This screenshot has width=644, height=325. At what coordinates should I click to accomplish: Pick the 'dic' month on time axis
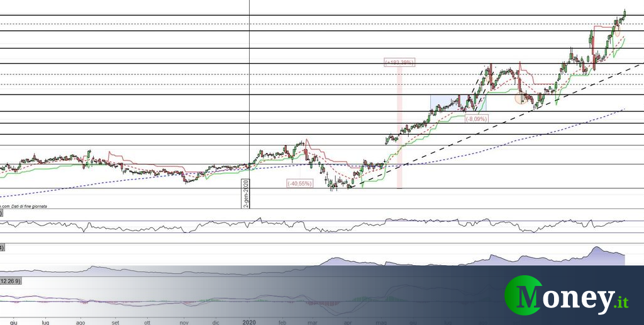tap(215, 322)
